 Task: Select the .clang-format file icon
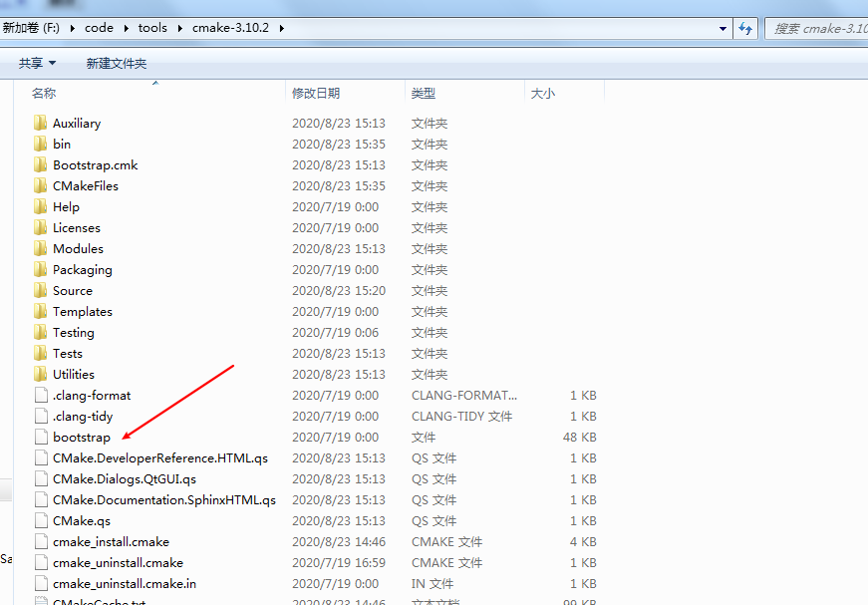tap(41, 396)
